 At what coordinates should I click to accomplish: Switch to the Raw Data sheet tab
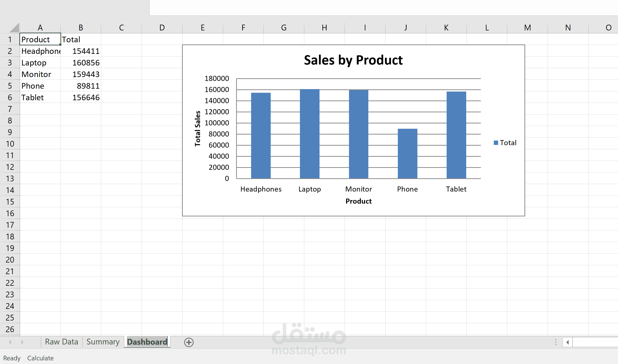[61, 342]
